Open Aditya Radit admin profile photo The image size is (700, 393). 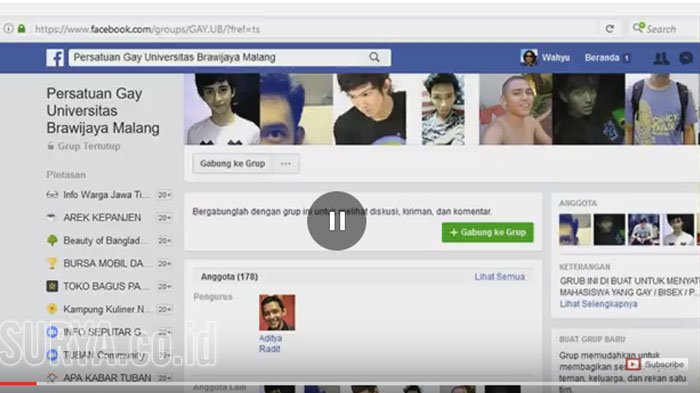277,312
